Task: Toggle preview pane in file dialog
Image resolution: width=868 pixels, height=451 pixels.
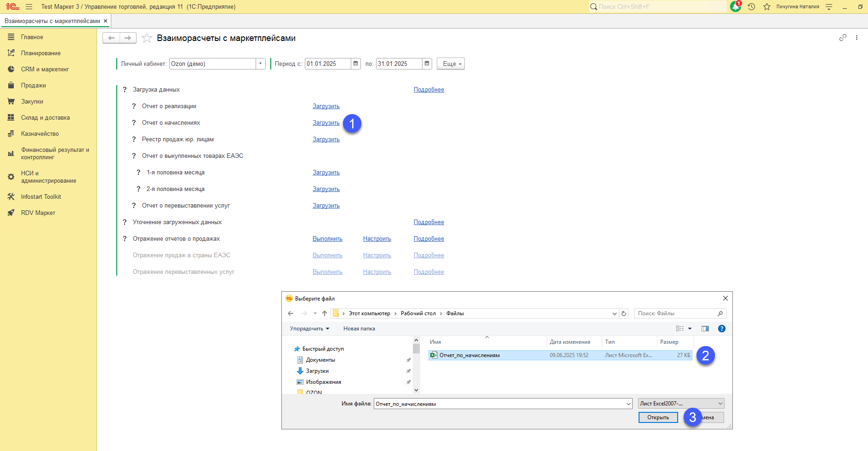Action: (705, 329)
